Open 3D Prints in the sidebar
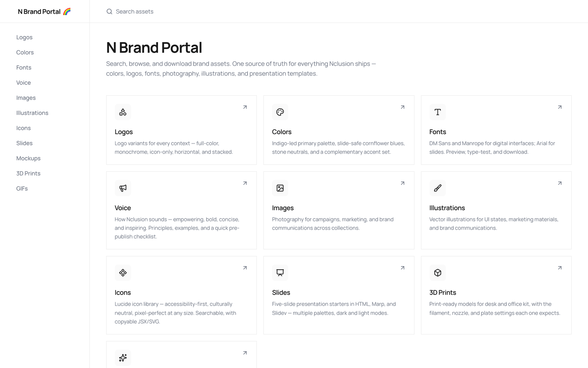The width and height of the screenshot is (588, 368). pos(29,173)
